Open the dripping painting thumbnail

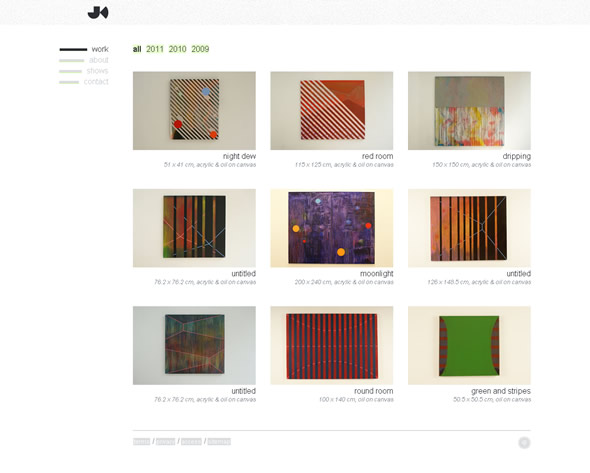(x=469, y=111)
